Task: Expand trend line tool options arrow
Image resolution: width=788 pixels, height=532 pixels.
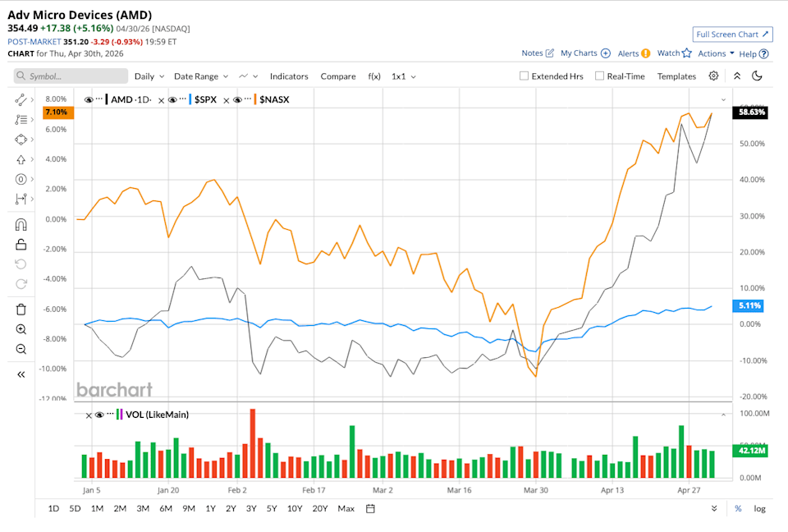Action: tap(32, 99)
